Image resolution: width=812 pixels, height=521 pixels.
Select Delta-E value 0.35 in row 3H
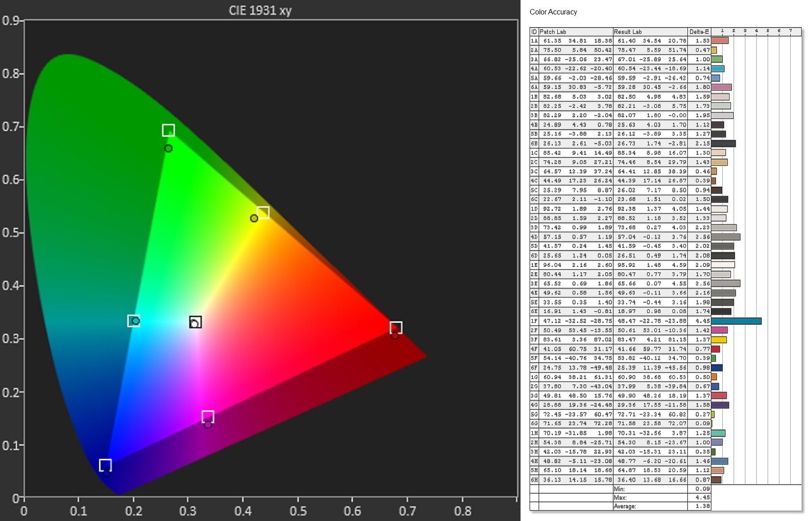coord(703,452)
